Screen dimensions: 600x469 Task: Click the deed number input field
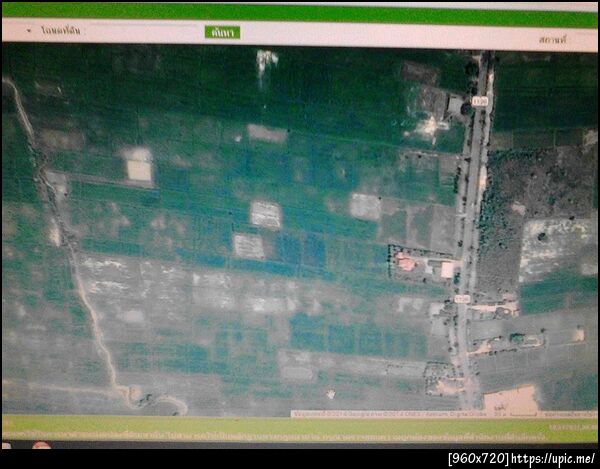coord(142,31)
